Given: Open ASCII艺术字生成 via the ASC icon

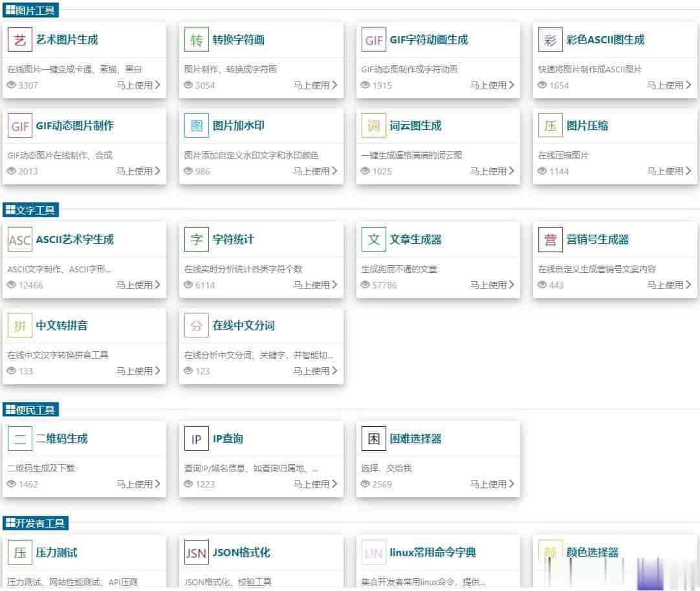Looking at the screenshot, I should (19, 239).
